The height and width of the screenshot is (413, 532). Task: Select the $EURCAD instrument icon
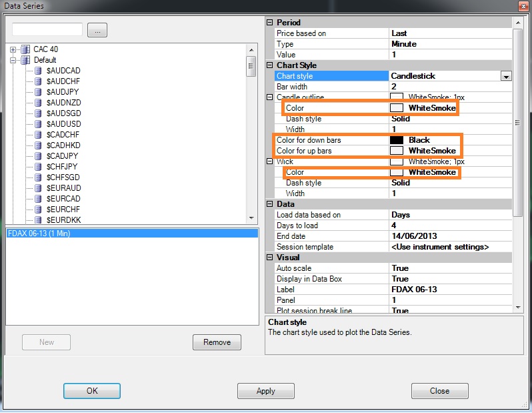pyautogui.click(x=39, y=199)
